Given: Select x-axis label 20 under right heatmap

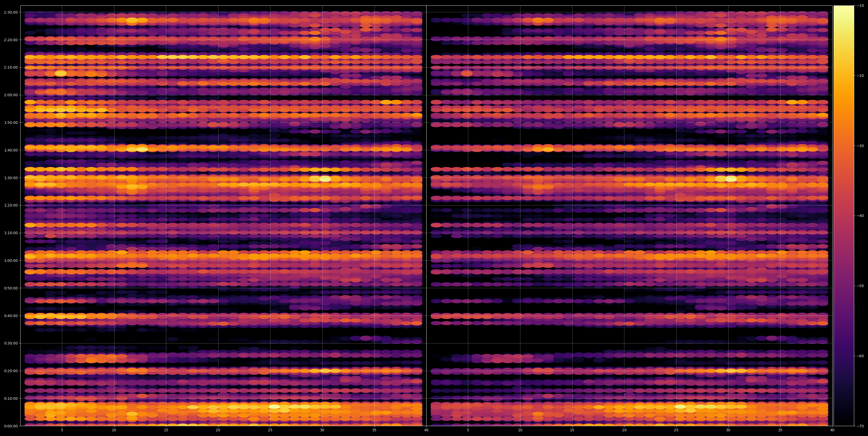Looking at the screenshot, I should (624, 430).
